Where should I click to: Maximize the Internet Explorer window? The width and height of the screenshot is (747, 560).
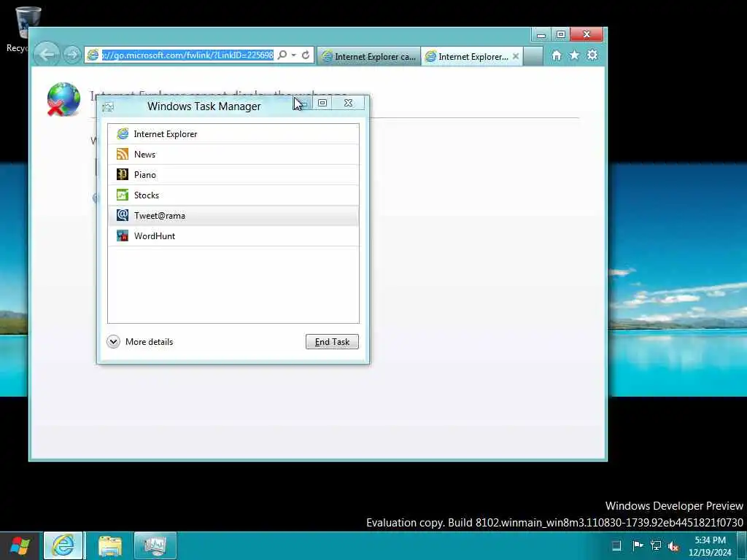(561, 35)
